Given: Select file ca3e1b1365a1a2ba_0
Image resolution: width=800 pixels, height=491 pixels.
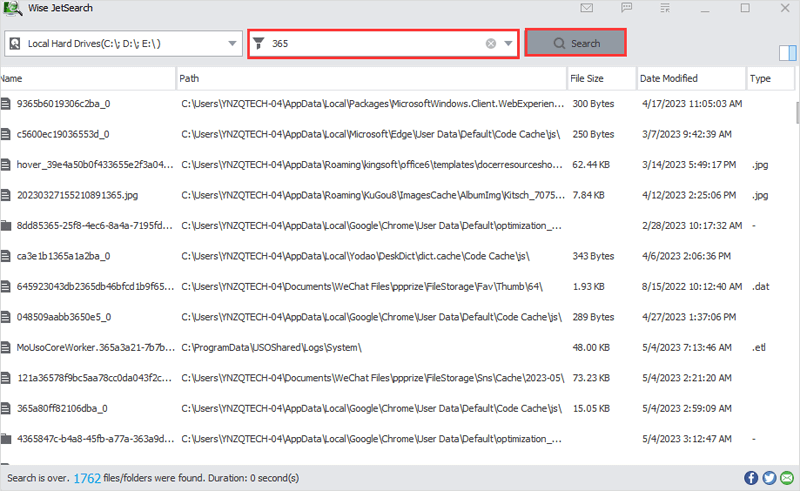Looking at the screenshot, I should [63, 256].
